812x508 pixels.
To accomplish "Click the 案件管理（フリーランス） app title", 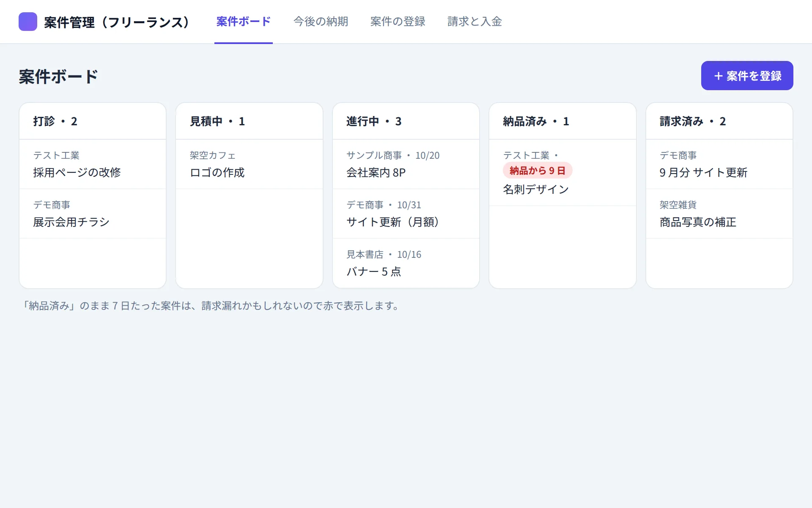I will (118, 22).
